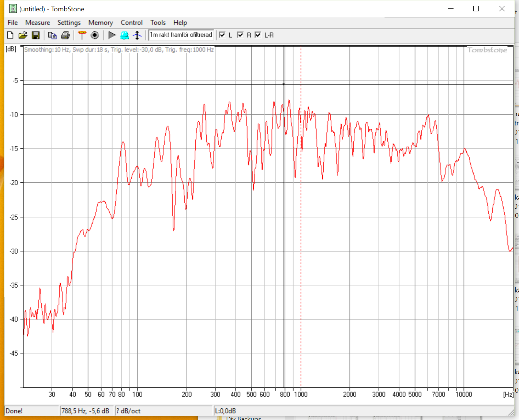Click the '10000' frequency axis label
This screenshot has height=420, width=519.
[x=464, y=394]
